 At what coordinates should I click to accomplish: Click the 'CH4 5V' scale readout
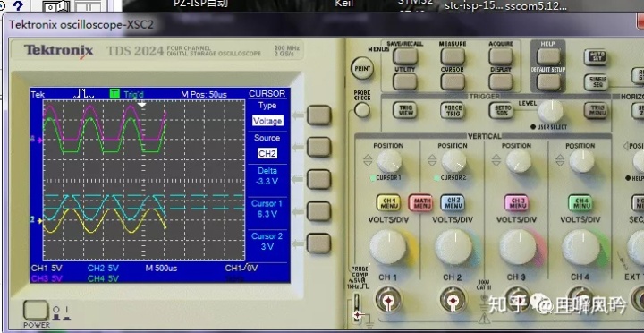point(103,278)
